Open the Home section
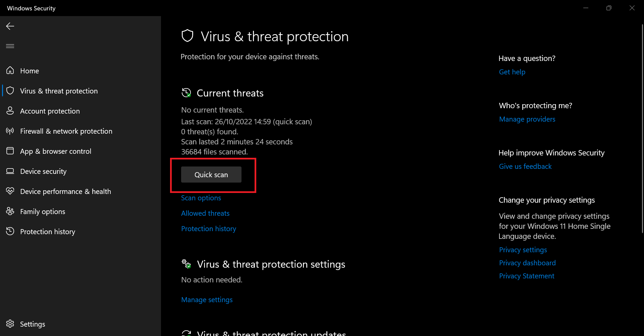 [x=30, y=71]
